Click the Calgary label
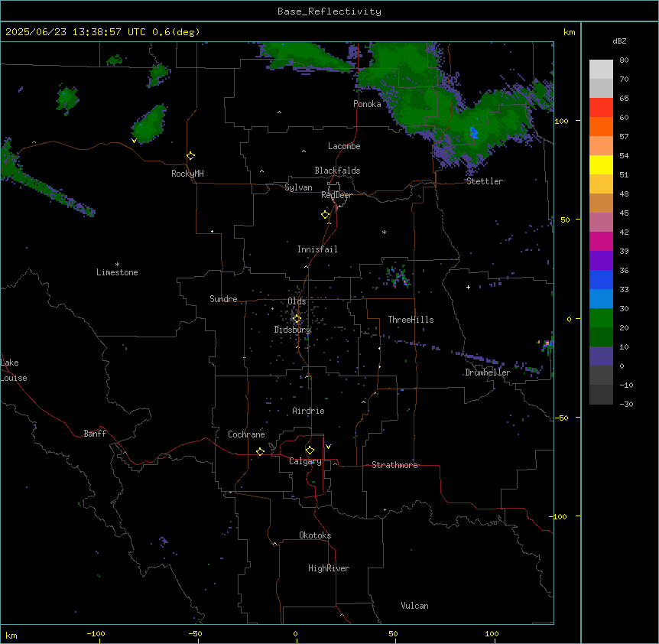The height and width of the screenshot is (644, 659). [305, 461]
